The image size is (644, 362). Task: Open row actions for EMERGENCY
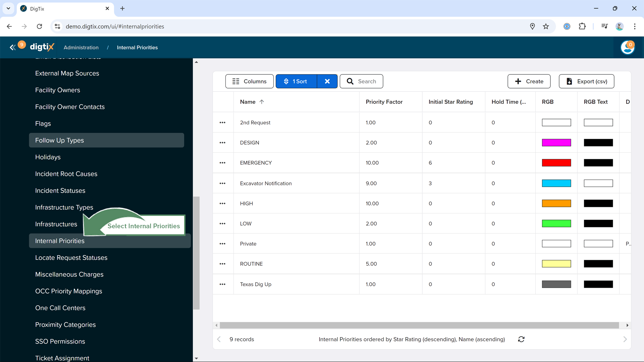(x=222, y=163)
